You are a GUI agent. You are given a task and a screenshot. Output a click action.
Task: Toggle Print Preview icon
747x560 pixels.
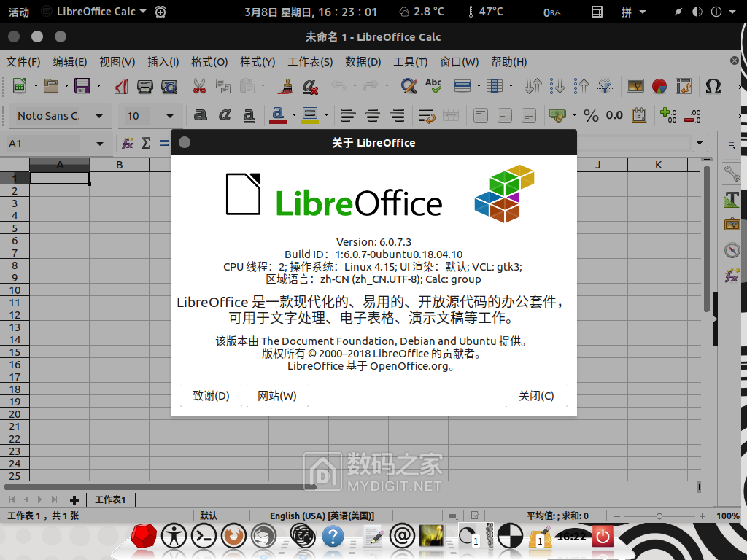point(169,86)
